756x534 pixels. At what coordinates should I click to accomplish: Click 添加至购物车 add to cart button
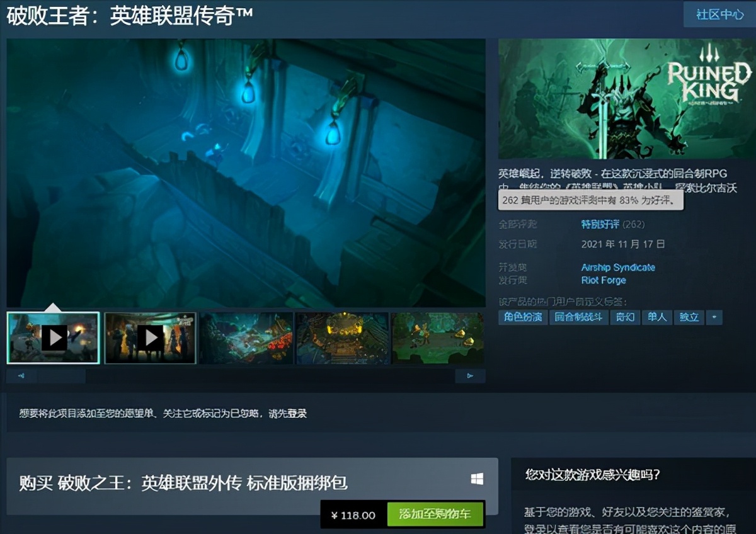pyautogui.click(x=435, y=514)
